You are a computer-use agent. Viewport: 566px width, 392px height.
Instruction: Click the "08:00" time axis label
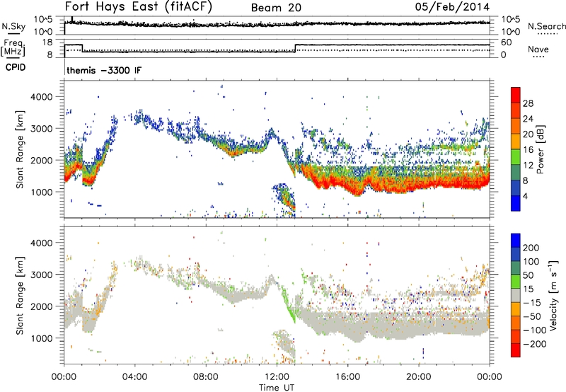coord(205,377)
